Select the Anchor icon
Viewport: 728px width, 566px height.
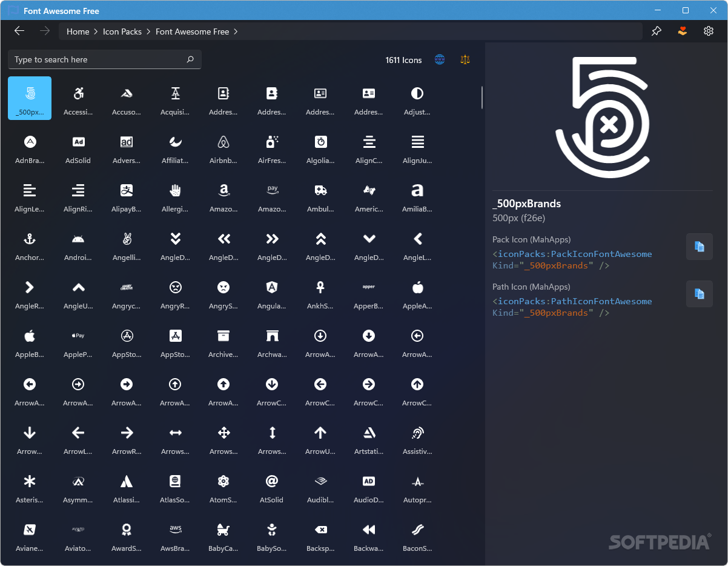tap(30, 244)
